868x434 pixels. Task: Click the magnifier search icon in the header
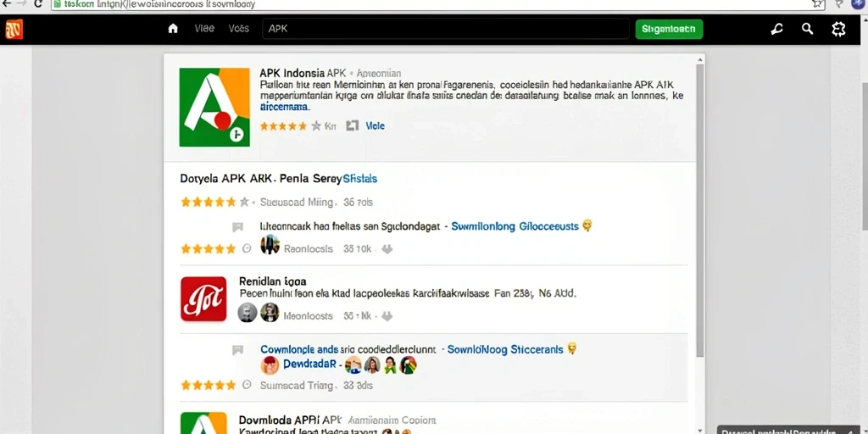pyautogui.click(x=807, y=29)
